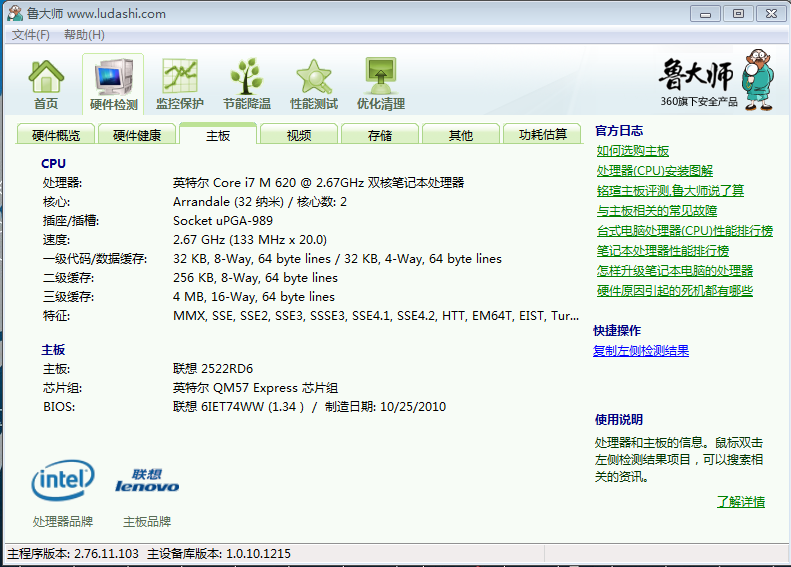This screenshot has height=567, width=791.
Task: Select the 2.67 GHz (133 MHz x 20.0) speed
Action: pyautogui.click(x=250, y=240)
